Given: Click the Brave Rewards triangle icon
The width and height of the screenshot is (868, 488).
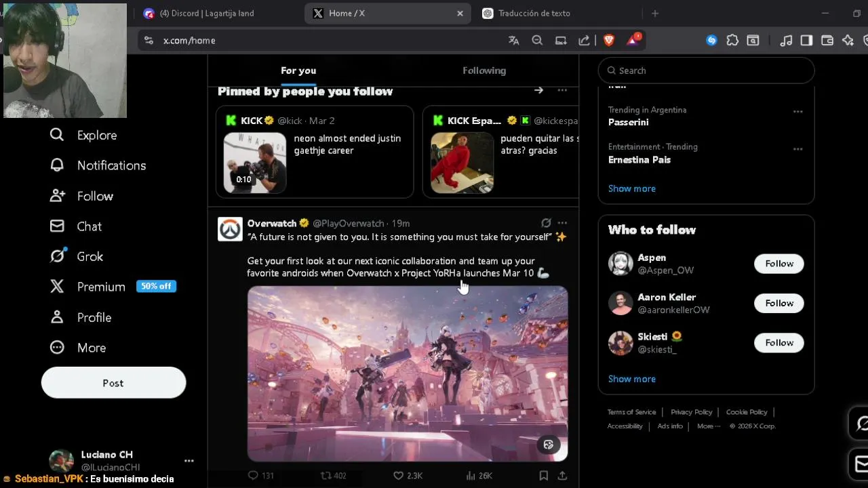Looking at the screenshot, I should coord(633,41).
